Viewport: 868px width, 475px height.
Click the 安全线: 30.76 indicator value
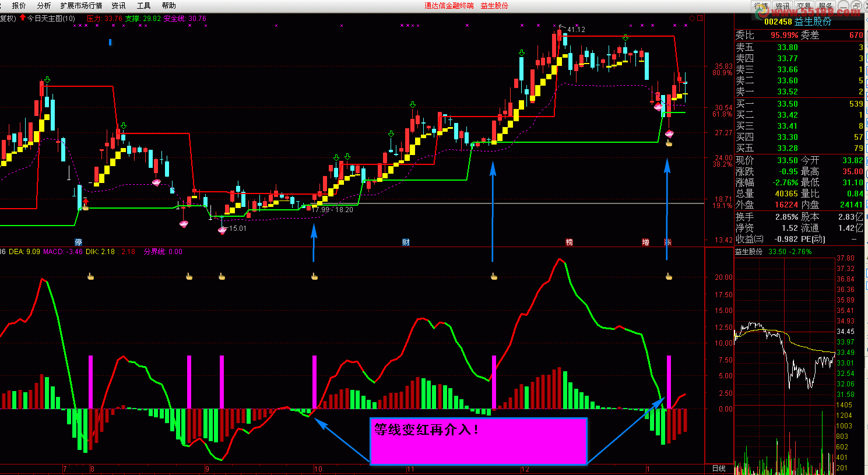[185, 19]
